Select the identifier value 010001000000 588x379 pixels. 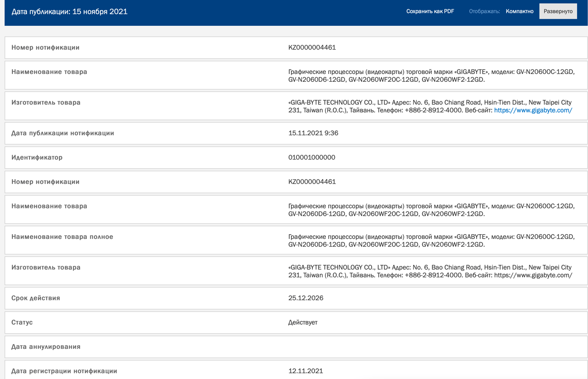312,157
